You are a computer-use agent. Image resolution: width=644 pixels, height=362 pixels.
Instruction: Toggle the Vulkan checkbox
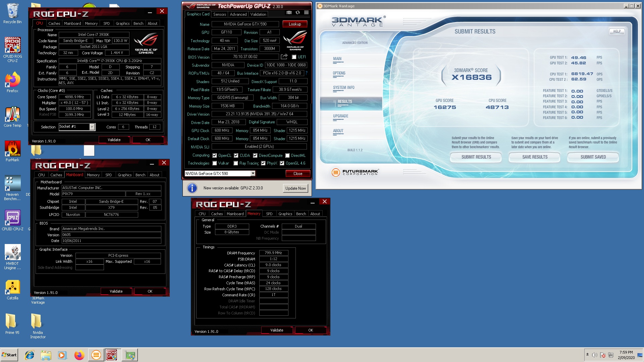(x=215, y=163)
